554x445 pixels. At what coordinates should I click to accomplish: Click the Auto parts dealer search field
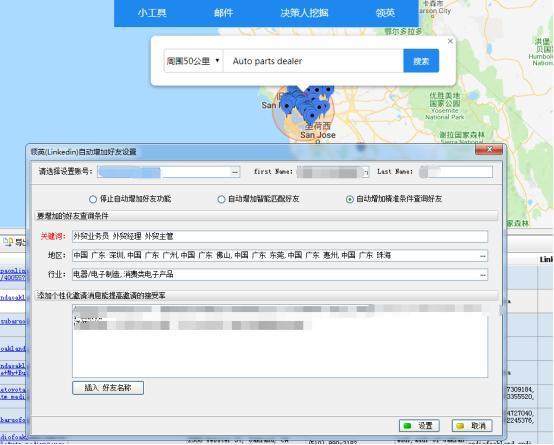tap(313, 61)
